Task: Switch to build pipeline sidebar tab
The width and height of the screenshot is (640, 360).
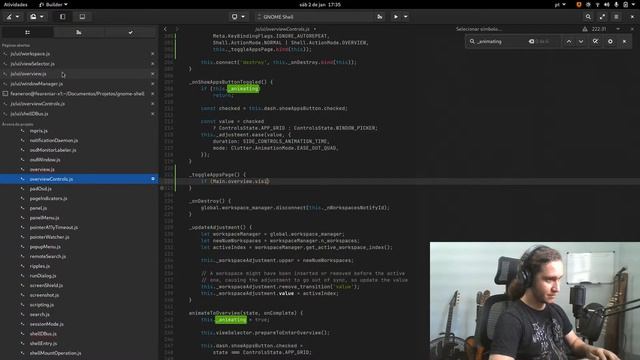Action: coord(79,32)
